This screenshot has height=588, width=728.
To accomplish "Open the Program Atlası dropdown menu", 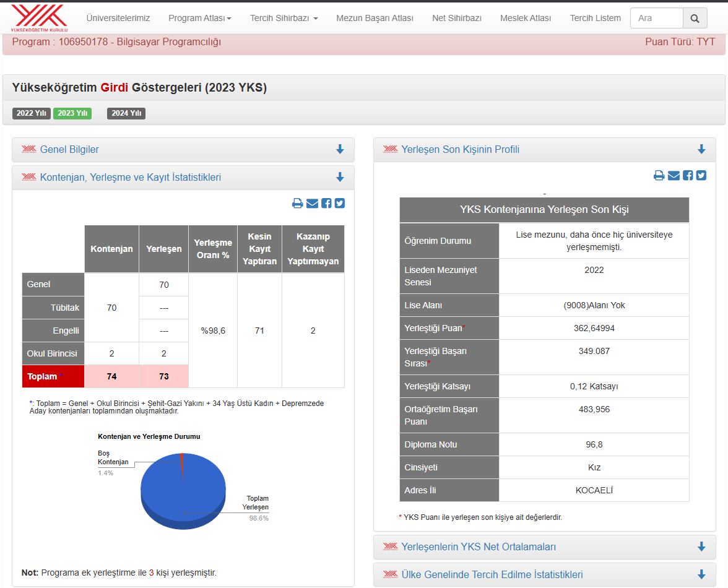I will click(x=199, y=18).
